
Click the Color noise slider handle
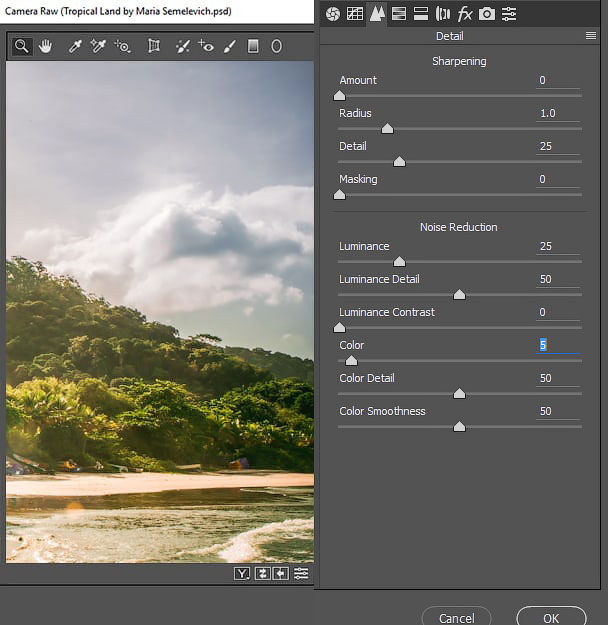351,361
